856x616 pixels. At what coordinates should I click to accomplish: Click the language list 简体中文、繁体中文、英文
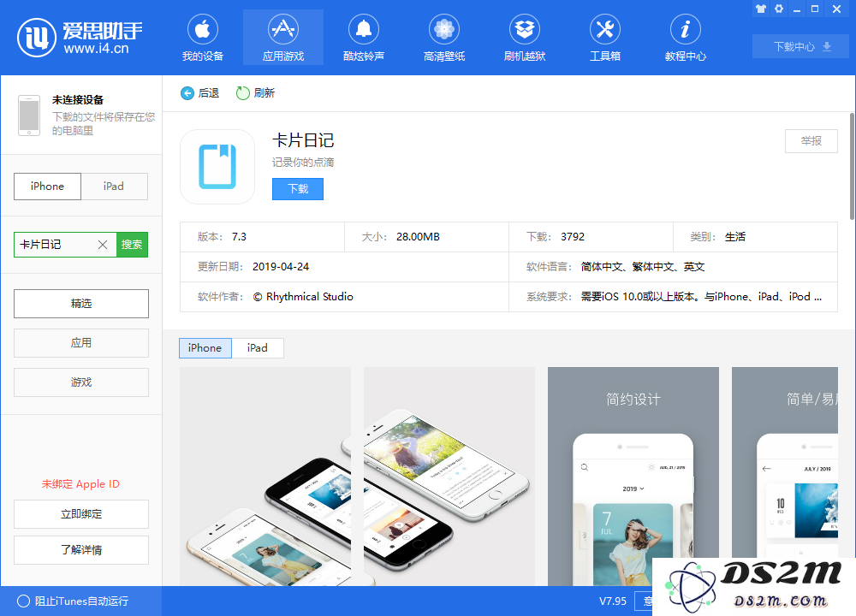tap(643, 267)
